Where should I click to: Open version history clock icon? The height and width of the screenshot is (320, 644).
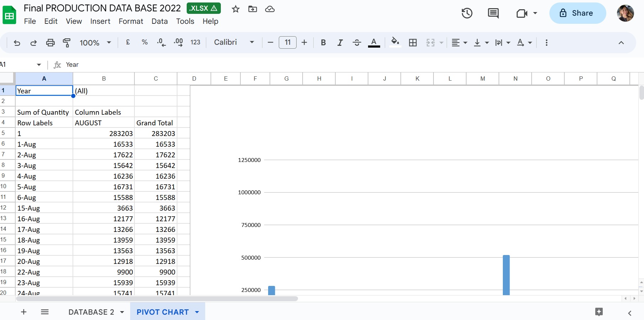tap(467, 13)
